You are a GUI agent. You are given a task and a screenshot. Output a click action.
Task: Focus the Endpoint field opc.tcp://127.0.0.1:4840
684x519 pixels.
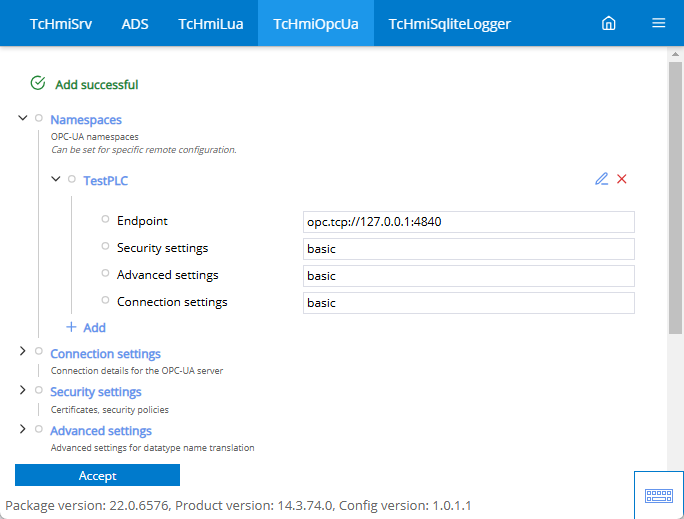pos(469,222)
